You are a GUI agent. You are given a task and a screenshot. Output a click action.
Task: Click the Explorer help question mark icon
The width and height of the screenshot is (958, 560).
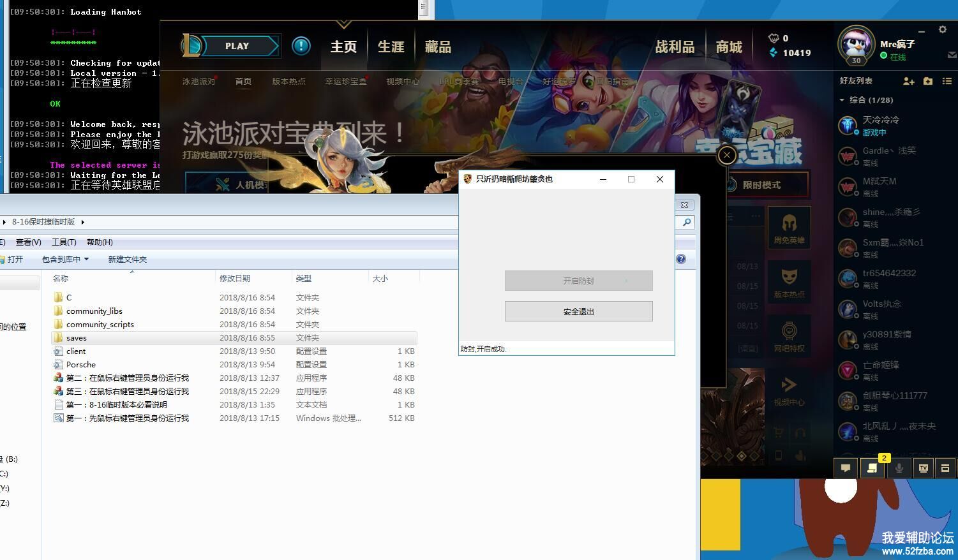[681, 259]
